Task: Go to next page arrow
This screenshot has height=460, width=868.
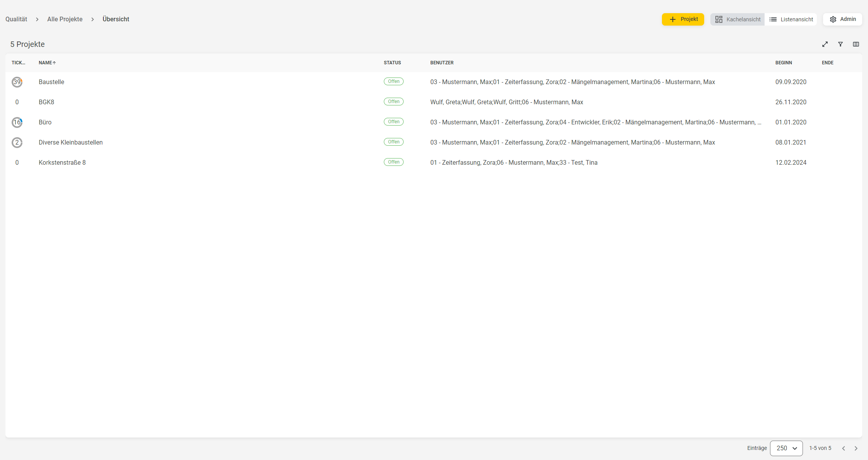Action: click(856, 448)
